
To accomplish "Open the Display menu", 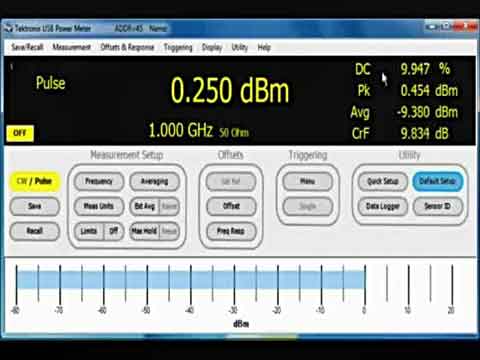I will point(212,48).
